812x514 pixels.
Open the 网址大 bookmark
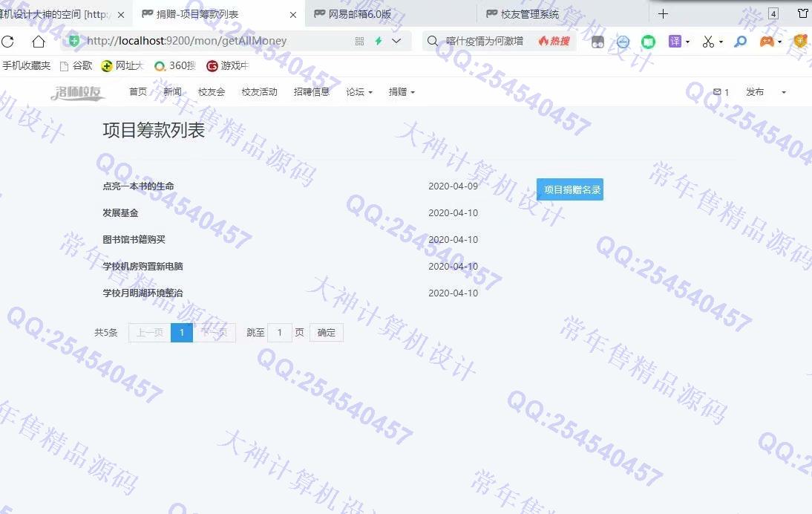(122, 66)
